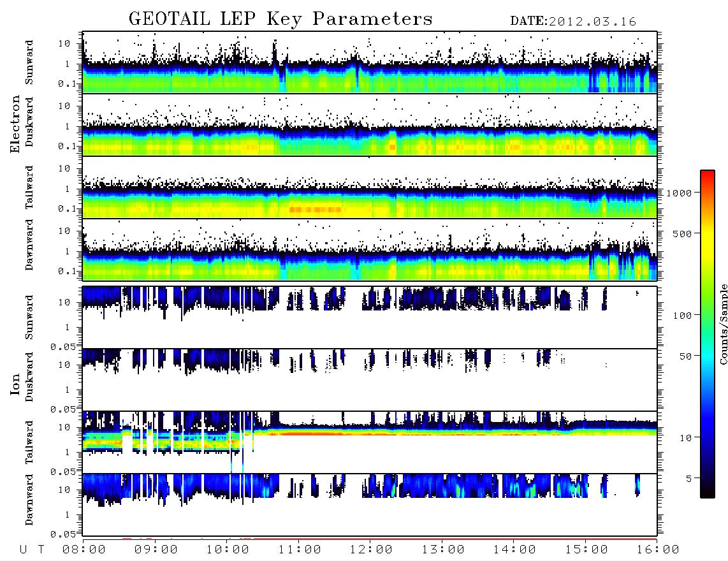The image size is (728, 561).
Task: Click the 16:00 UT axis label
Action: point(658,550)
